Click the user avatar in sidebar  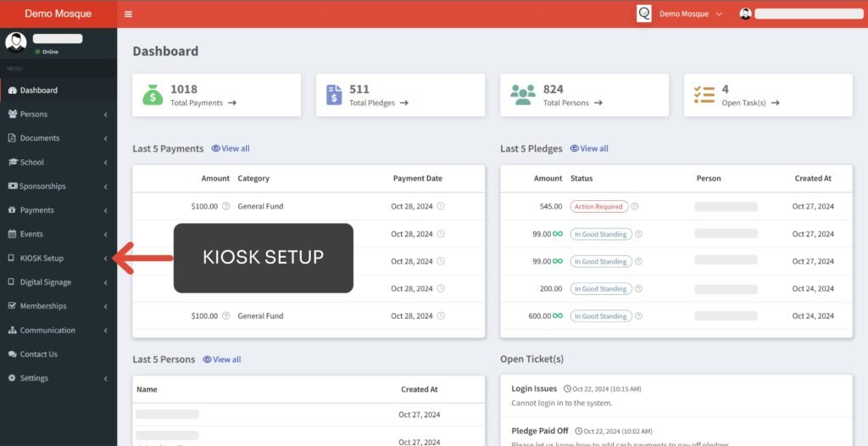click(16, 42)
